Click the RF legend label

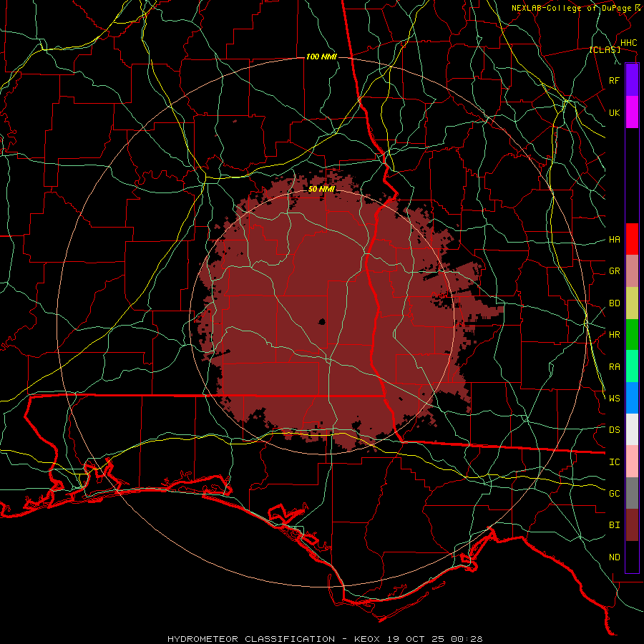coord(614,80)
